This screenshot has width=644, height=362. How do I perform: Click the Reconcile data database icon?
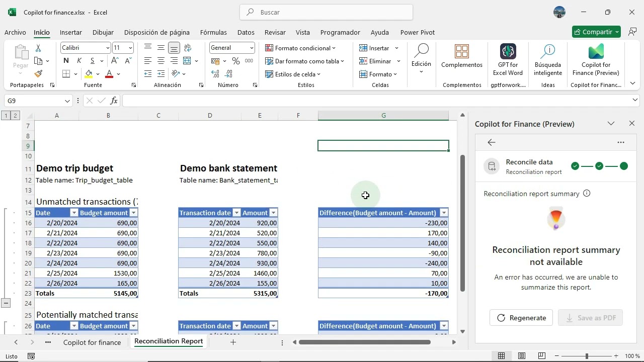click(x=492, y=166)
